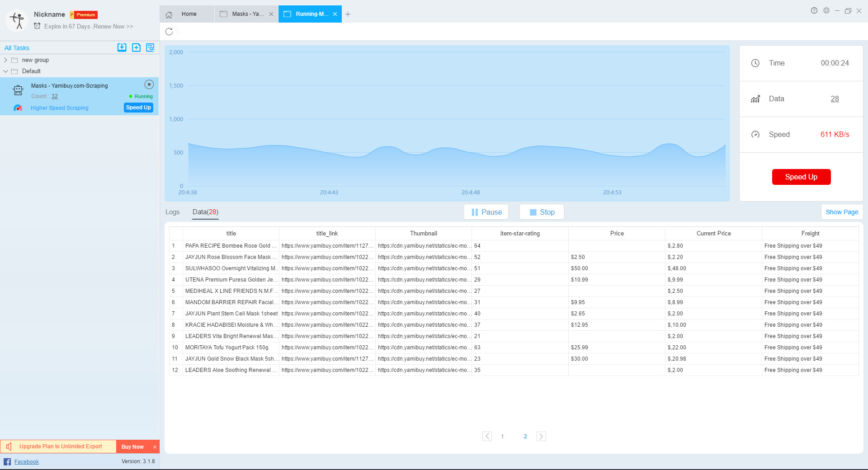Click the $50.00 price cell
The image size is (868, 470).
pyautogui.click(x=617, y=268)
